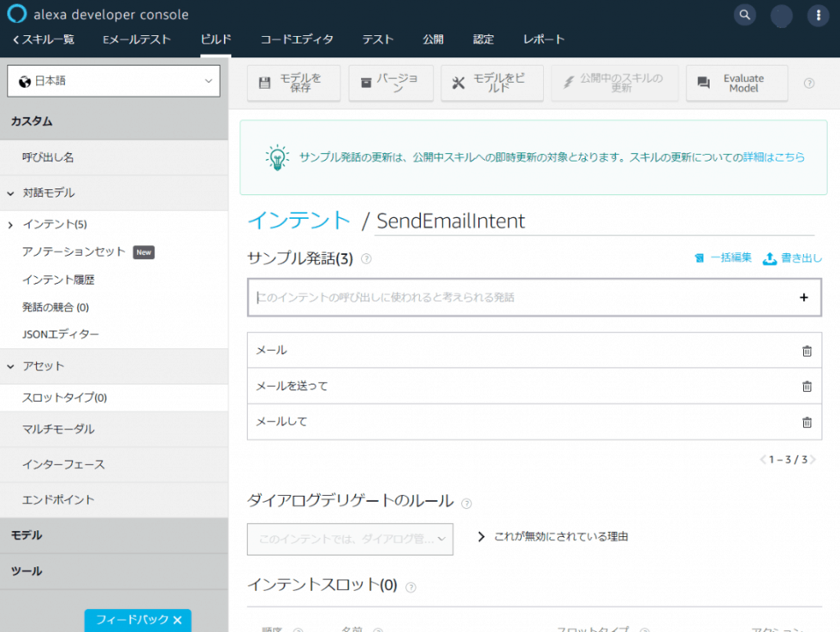
Task: Open インテント履歴 in sidebar
Action: (x=58, y=280)
